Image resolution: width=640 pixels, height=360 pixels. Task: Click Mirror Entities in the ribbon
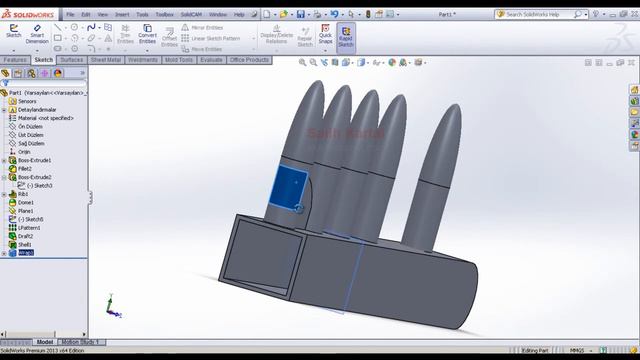[202, 27]
